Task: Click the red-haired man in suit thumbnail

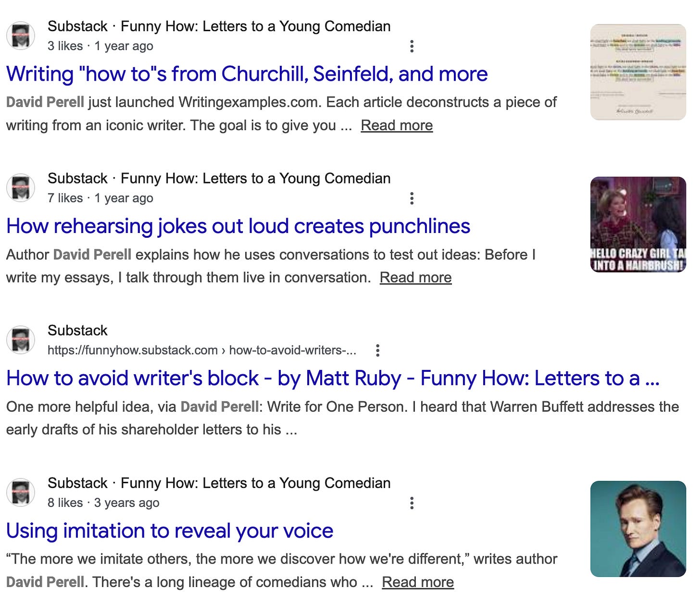Action: [x=638, y=529]
